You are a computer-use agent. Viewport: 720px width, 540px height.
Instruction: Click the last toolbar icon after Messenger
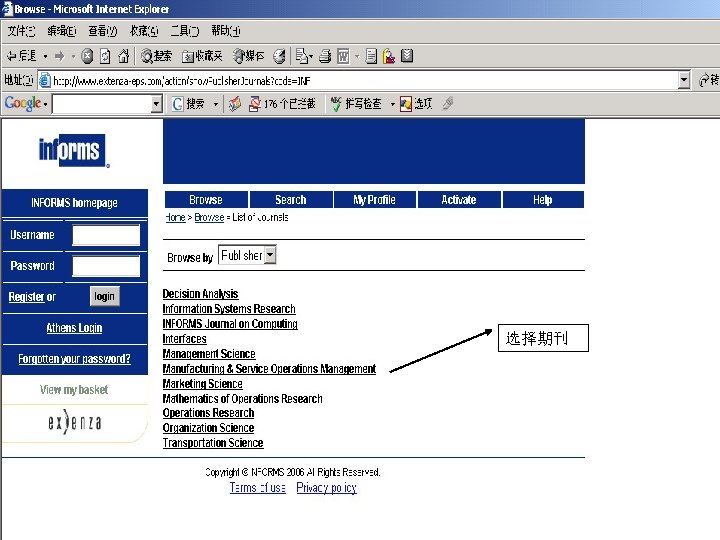pos(407,56)
